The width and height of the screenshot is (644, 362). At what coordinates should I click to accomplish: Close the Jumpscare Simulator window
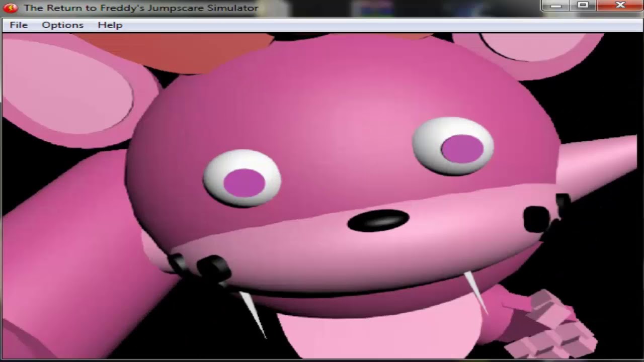click(x=620, y=6)
